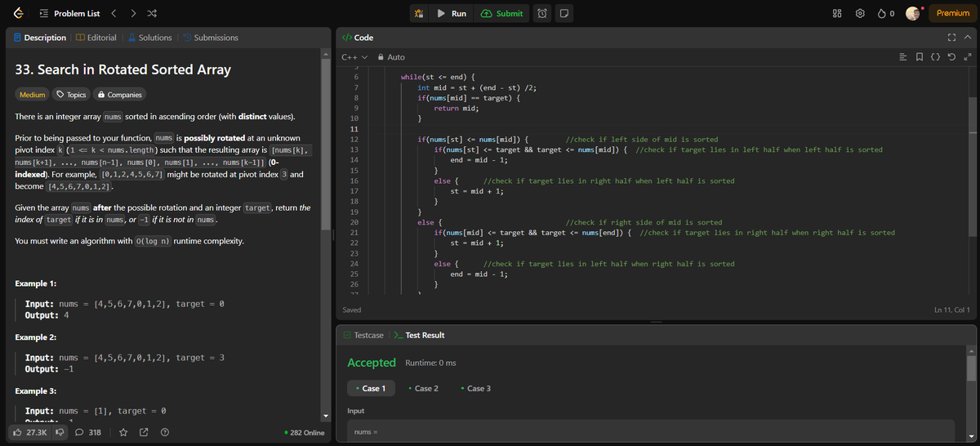Open the Problem List panel
The image size is (980, 446).
click(69, 13)
